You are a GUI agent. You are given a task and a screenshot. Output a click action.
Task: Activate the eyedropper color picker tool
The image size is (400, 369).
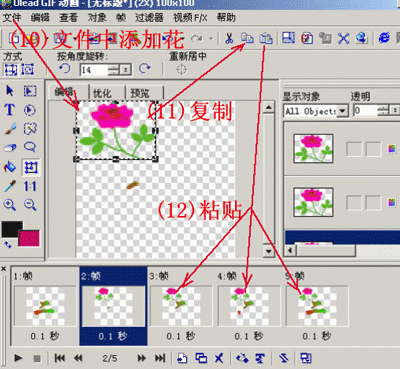[x=10, y=186]
